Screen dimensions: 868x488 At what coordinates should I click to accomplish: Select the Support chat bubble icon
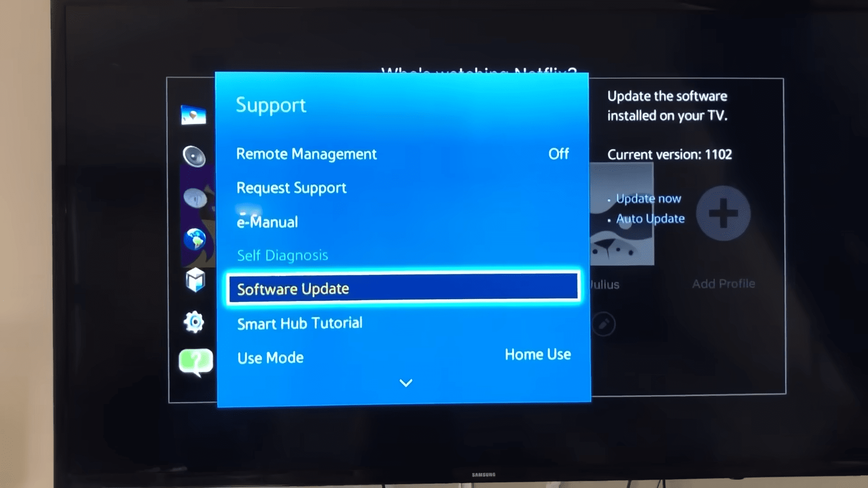point(194,361)
